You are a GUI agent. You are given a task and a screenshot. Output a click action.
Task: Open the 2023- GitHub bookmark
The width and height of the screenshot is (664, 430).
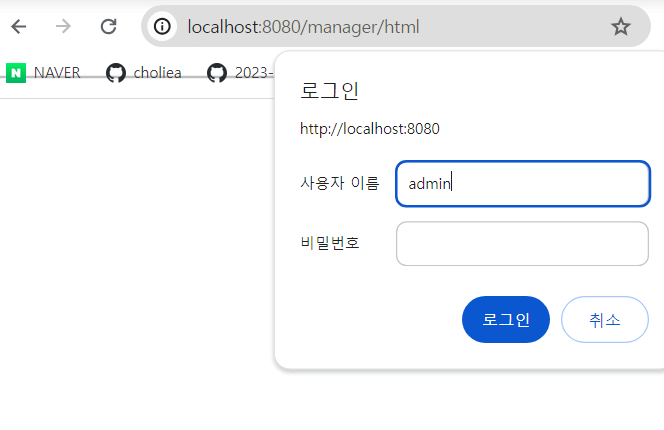click(x=240, y=73)
